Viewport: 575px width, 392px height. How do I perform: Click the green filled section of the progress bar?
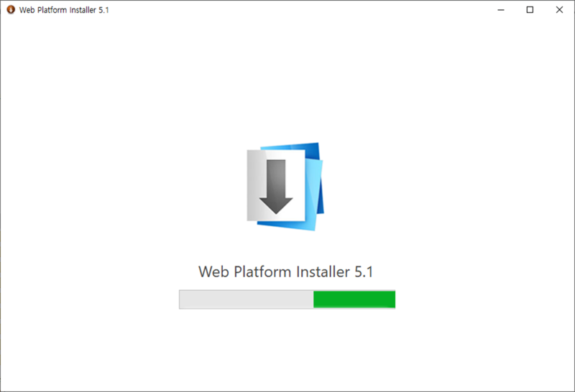pyautogui.click(x=354, y=299)
